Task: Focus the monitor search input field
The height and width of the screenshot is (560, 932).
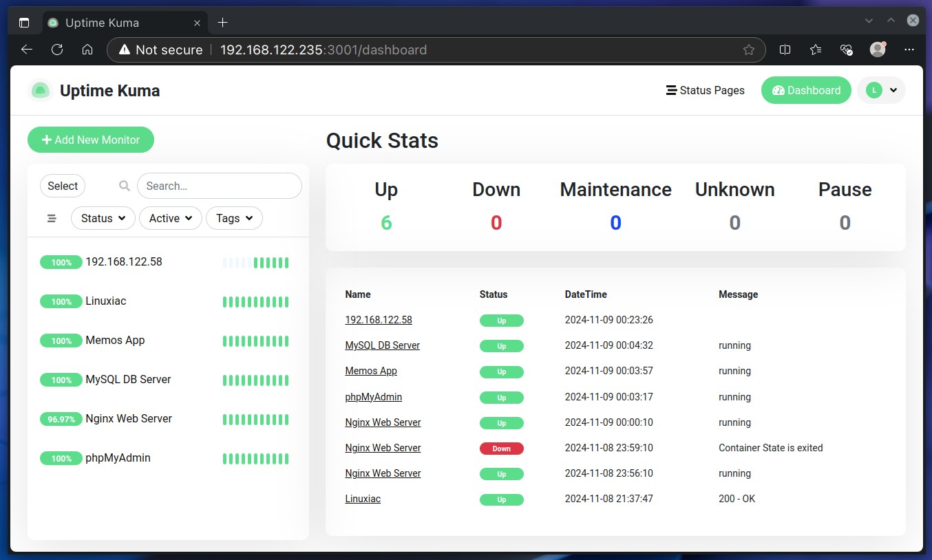Action: tap(219, 186)
